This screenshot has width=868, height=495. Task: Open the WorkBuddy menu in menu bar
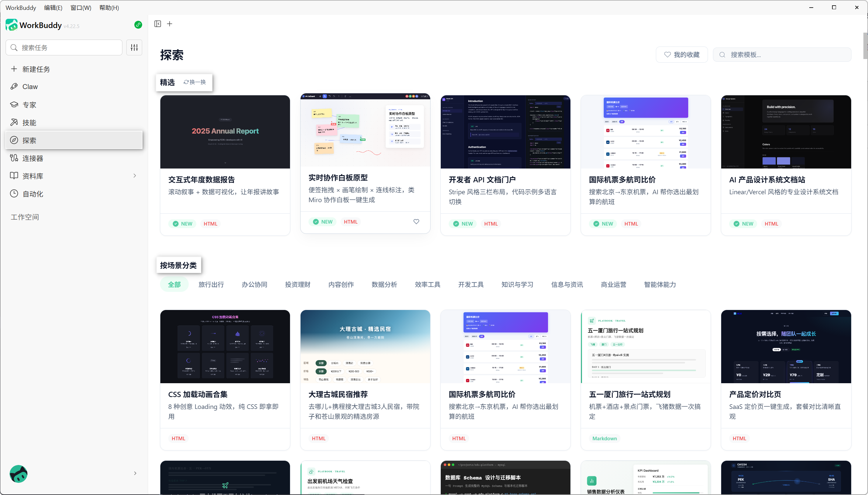(x=21, y=8)
